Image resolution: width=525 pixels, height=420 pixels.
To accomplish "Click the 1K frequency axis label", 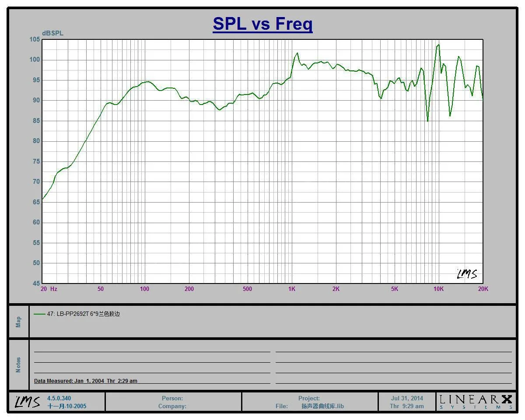I will (x=292, y=289).
